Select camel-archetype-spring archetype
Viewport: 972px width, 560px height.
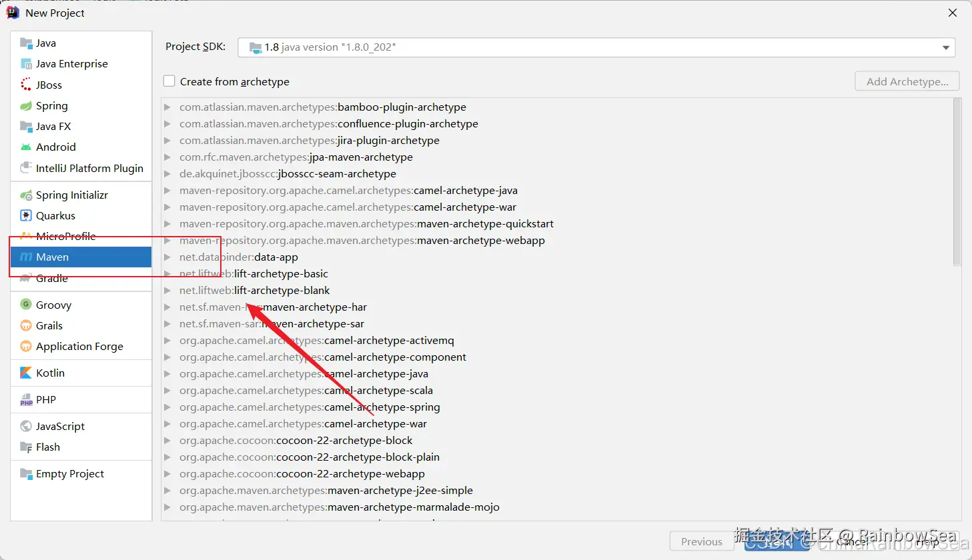point(310,407)
